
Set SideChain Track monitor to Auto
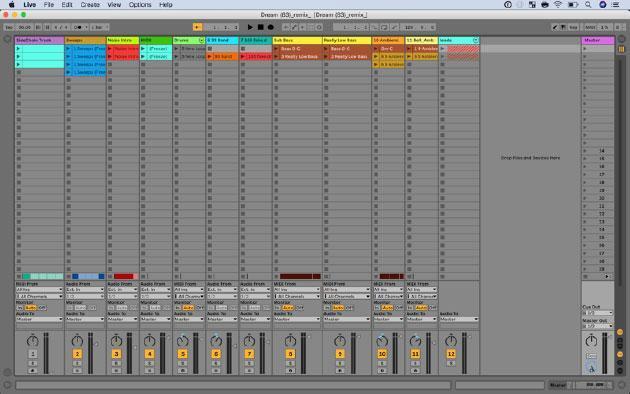31,308
